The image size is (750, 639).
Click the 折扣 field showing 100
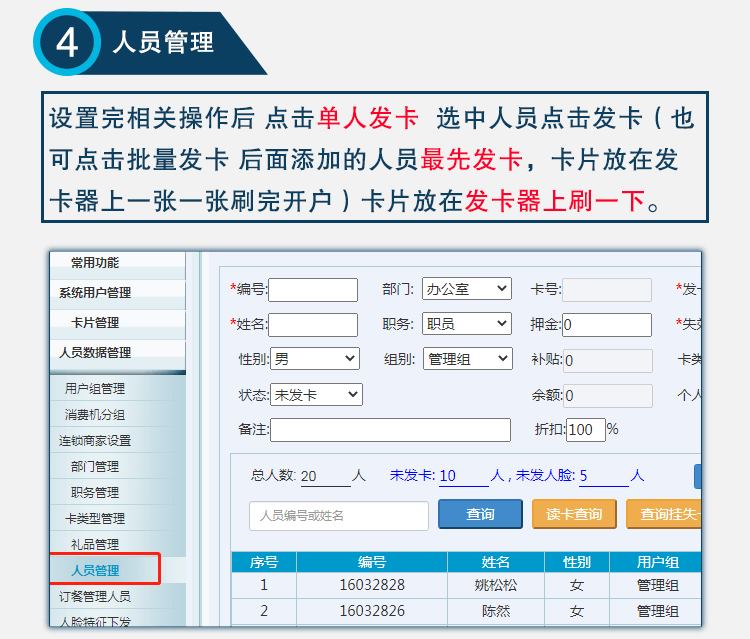(x=585, y=430)
